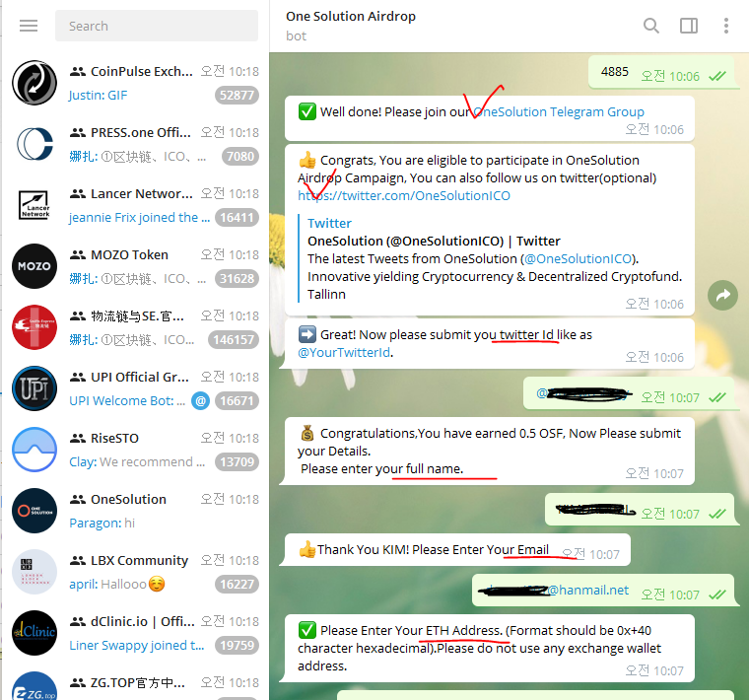This screenshot has height=700, width=749.
Task: Open the LBX Community chat
Action: (135, 572)
